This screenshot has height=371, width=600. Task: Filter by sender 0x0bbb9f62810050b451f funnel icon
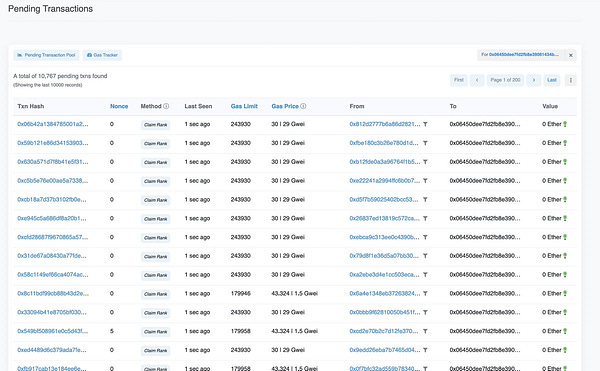[x=425, y=312]
